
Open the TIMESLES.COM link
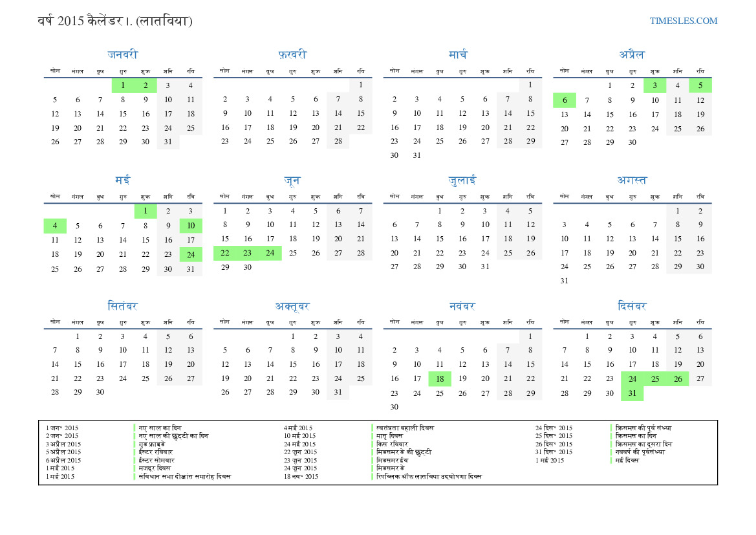tap(683, 21)
